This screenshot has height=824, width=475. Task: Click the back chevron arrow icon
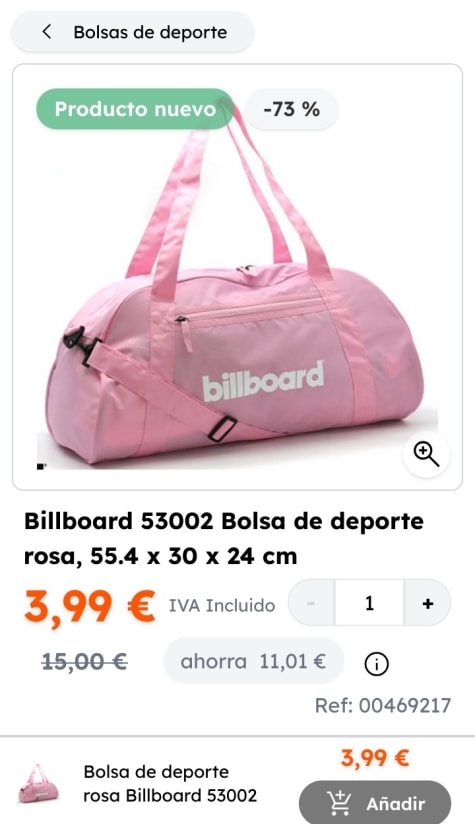click(47, 32)
